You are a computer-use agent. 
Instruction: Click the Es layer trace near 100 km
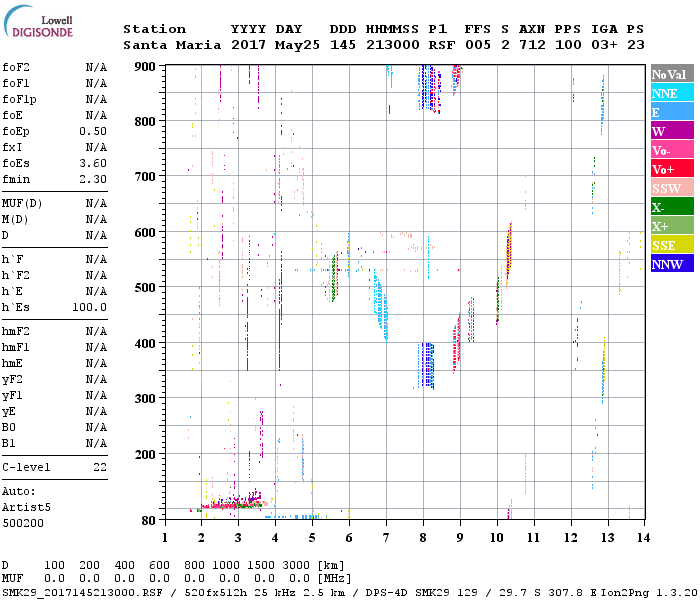click(232, 504)
